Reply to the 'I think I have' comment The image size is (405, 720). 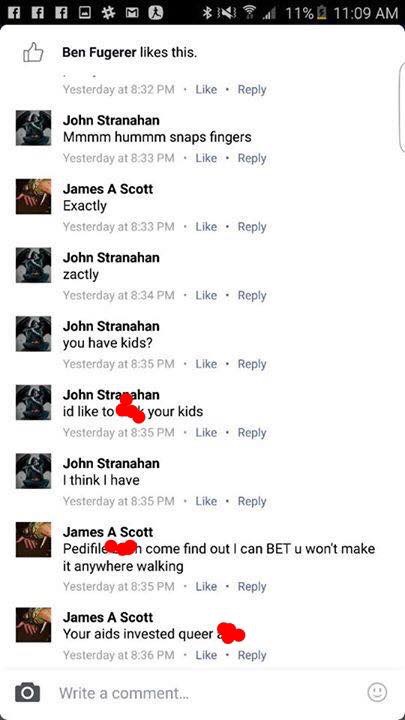pos(252,501)
